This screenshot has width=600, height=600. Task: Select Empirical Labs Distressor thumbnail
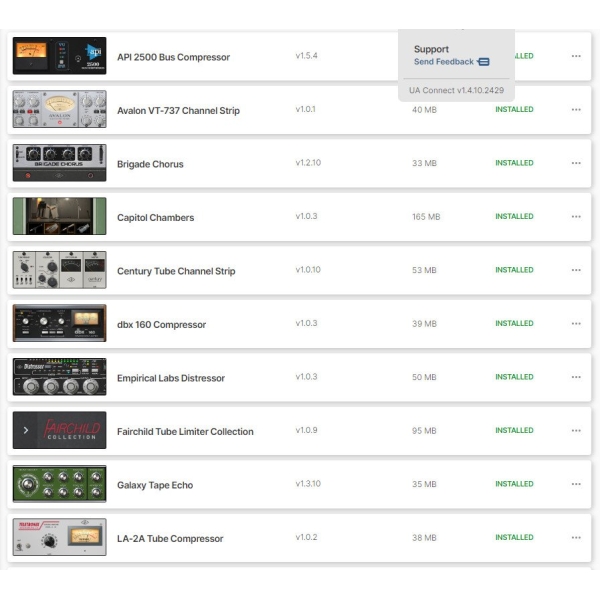59,377
